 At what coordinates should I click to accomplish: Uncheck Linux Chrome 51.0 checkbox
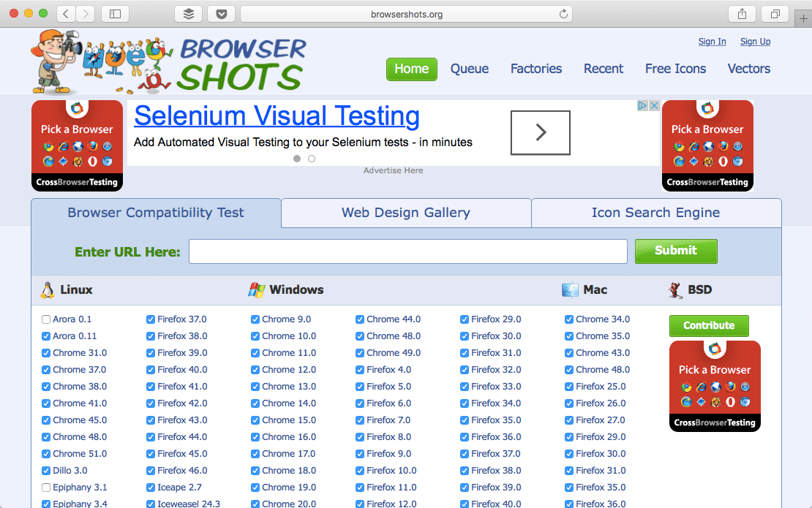click(x=46, y=454)
